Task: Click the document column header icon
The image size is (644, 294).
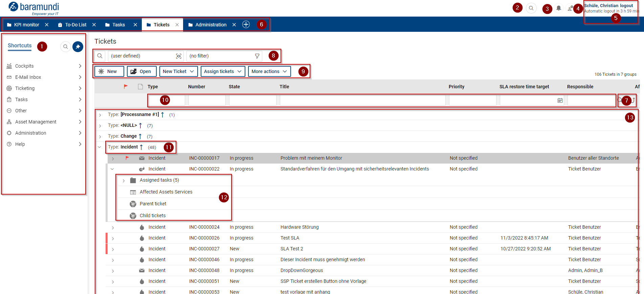Action: coord(140,87)
